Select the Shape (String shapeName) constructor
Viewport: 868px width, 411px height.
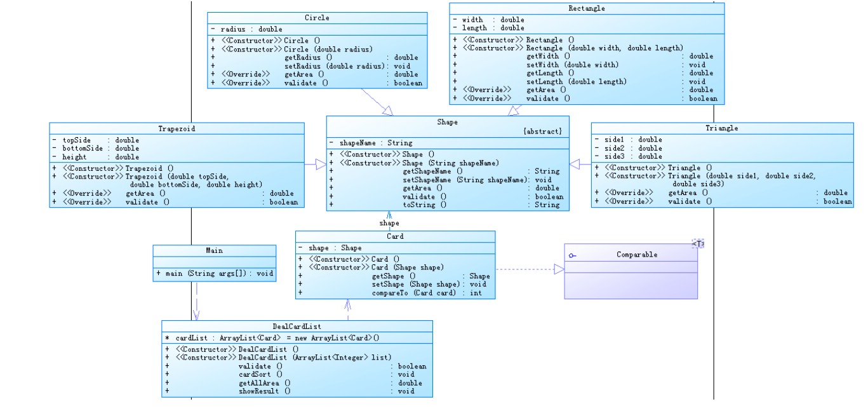[451, 163]
